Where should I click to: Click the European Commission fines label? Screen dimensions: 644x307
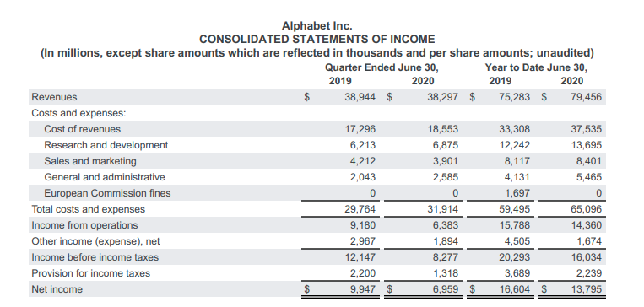(x=107, y=193)
